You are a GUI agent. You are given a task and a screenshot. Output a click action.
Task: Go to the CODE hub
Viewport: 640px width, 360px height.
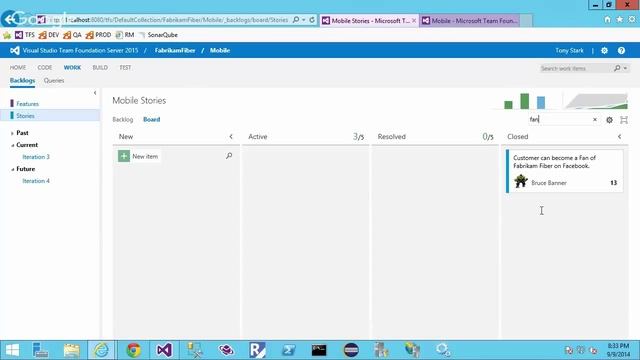tap(45, 67)
